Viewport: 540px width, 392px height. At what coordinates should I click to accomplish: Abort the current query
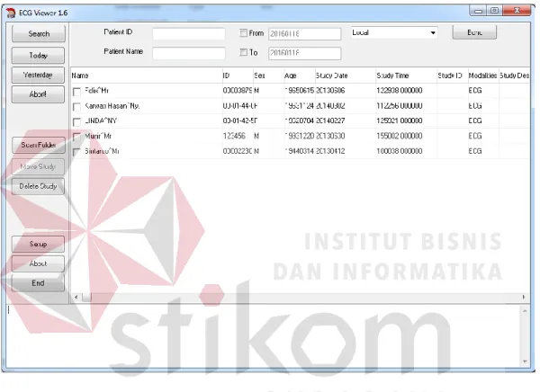pyautogui.click(x=38, y=94)
